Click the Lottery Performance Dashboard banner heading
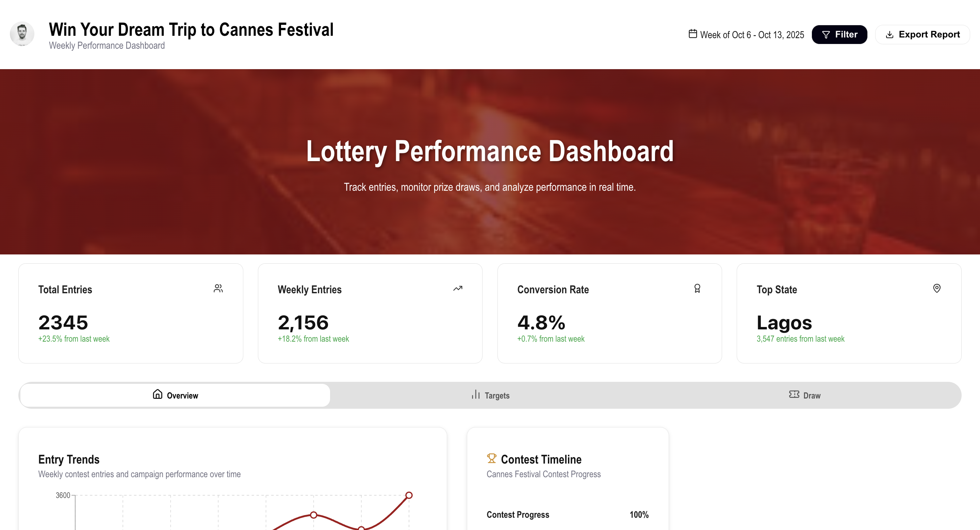The width and height of the screenshot is (980, 530). click(x=490, y=151)
